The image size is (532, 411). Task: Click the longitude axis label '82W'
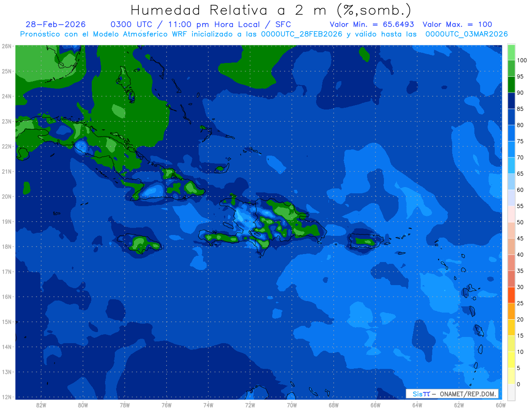coord(41,405)
